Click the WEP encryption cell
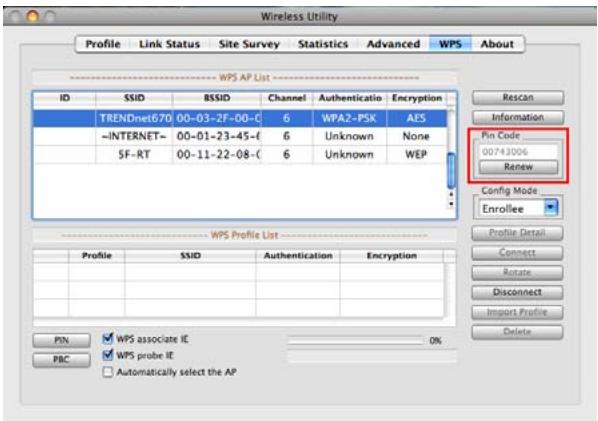 pos(416,155)
